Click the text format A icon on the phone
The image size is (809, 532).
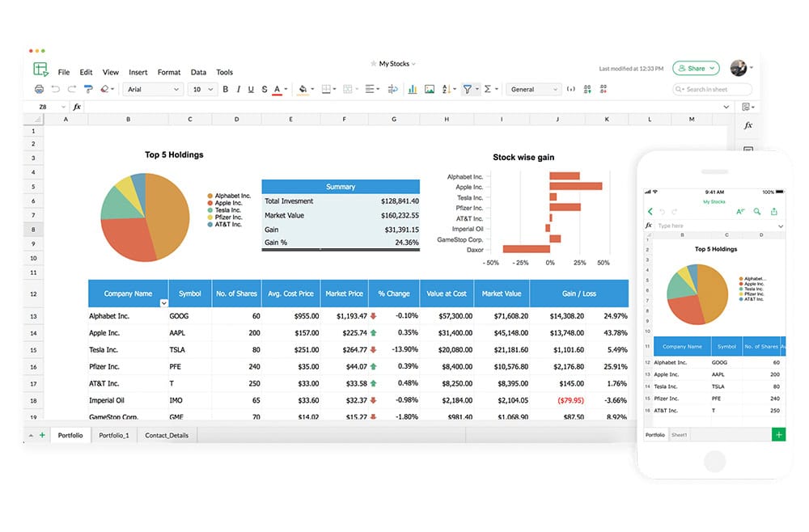pos(740,211)
